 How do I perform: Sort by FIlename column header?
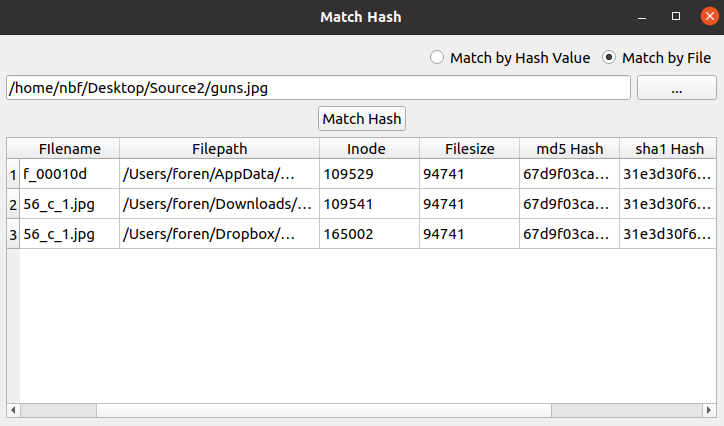(70, 149)
